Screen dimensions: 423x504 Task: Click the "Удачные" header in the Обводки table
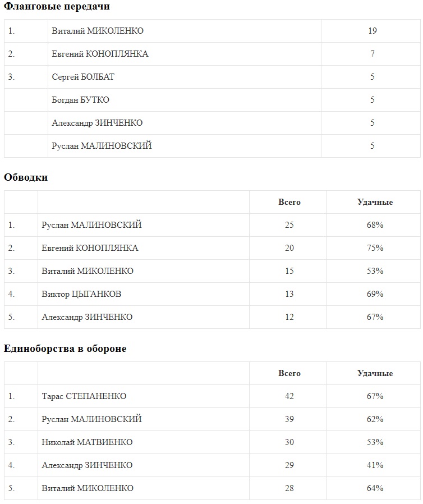pos(374,202)
